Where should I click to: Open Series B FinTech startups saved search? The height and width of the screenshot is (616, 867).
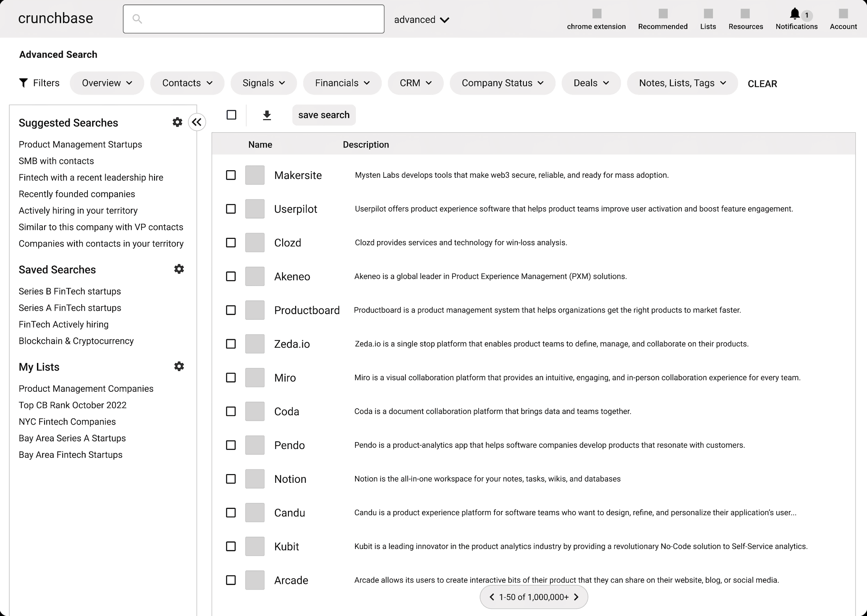click(70, 291)
